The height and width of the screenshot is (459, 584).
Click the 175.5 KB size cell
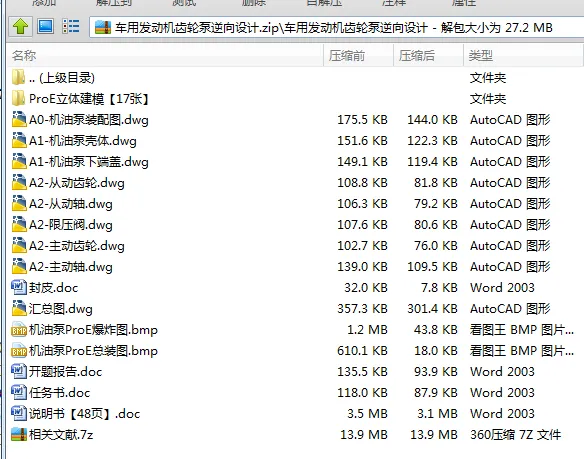(362, 120)
